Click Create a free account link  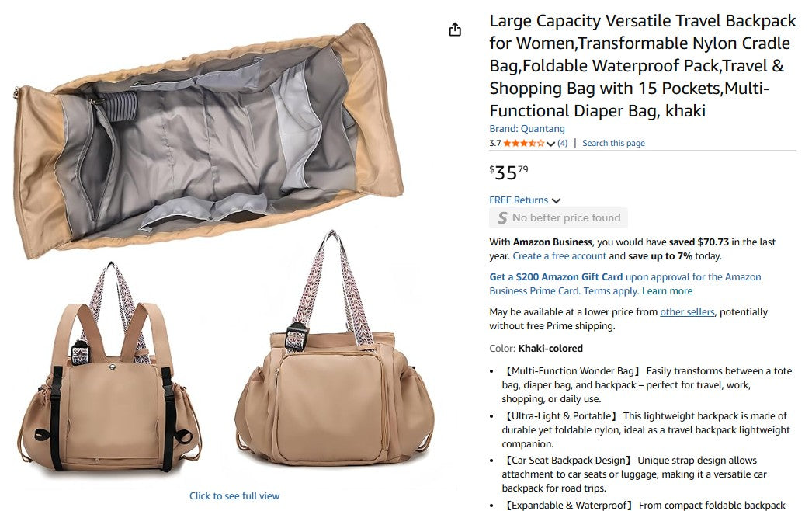tap(559, 256)
